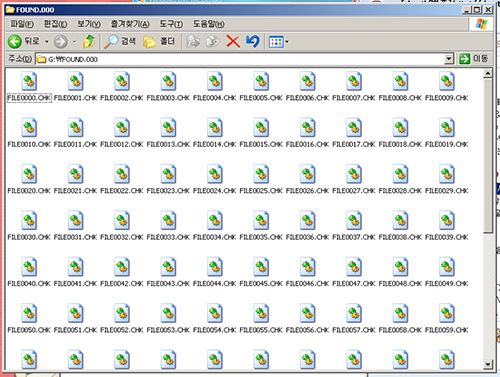Select file icon FILE0022.CHK
500x377 pixels.
[x=122, y=174]
